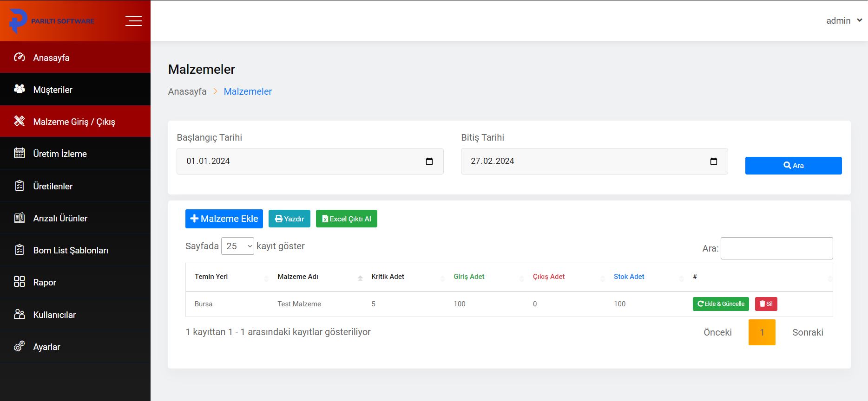Open Malzeme Giriş / Çıkış menu item
This screenshot has width=868, height=401.
click(74, 122)
